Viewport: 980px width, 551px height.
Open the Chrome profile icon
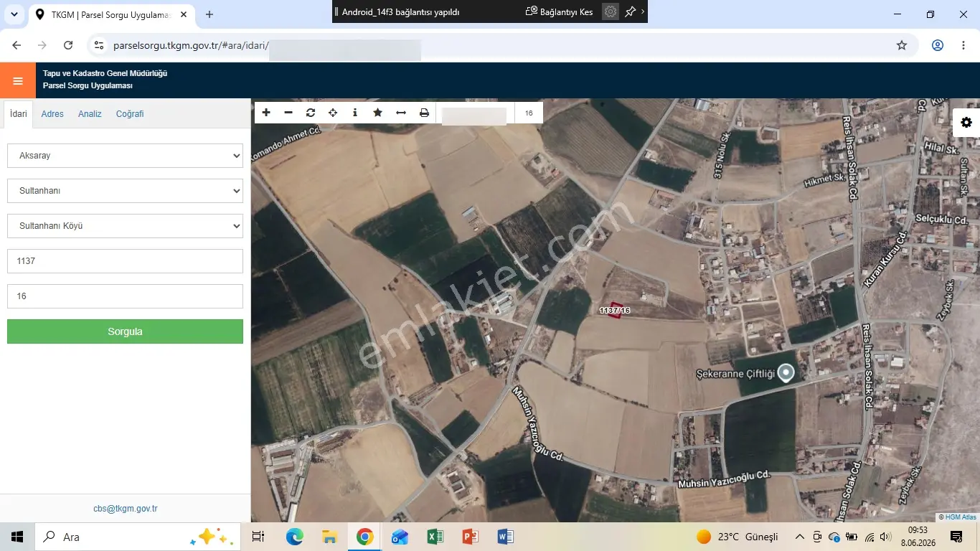pyautogui.click(x=938, y=45)
